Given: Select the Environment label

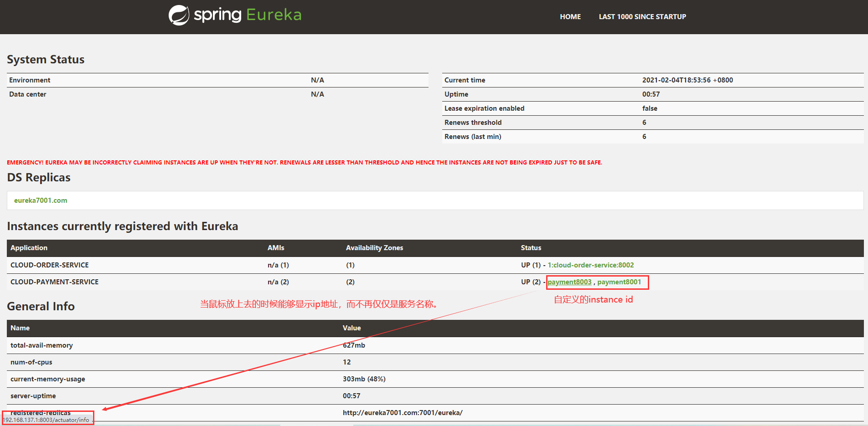Looking at the screenshot, I should point(30,80).
